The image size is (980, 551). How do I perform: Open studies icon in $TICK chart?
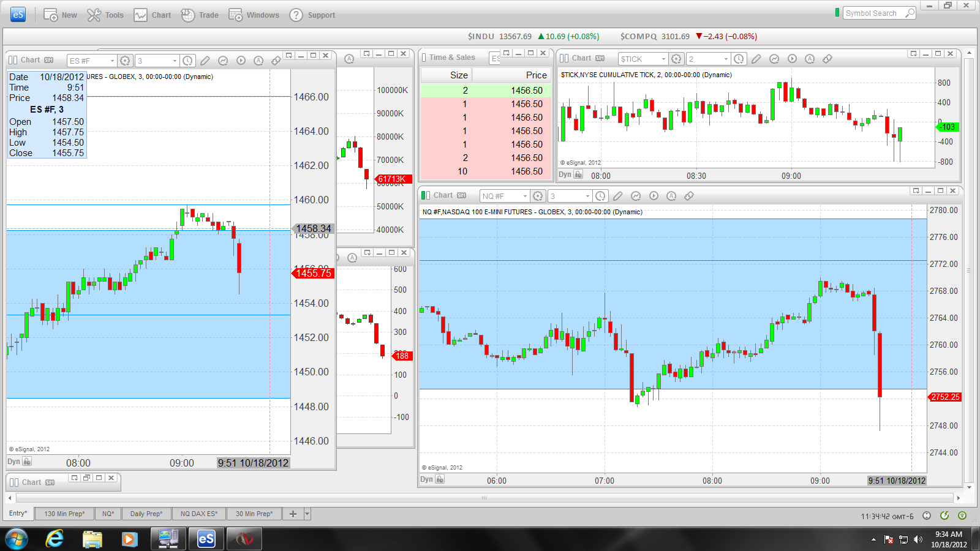coord(774,59)
